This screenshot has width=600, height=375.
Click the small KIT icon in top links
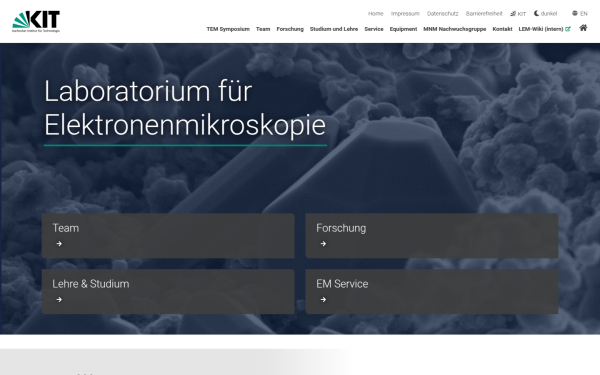(x=513, y=14)
